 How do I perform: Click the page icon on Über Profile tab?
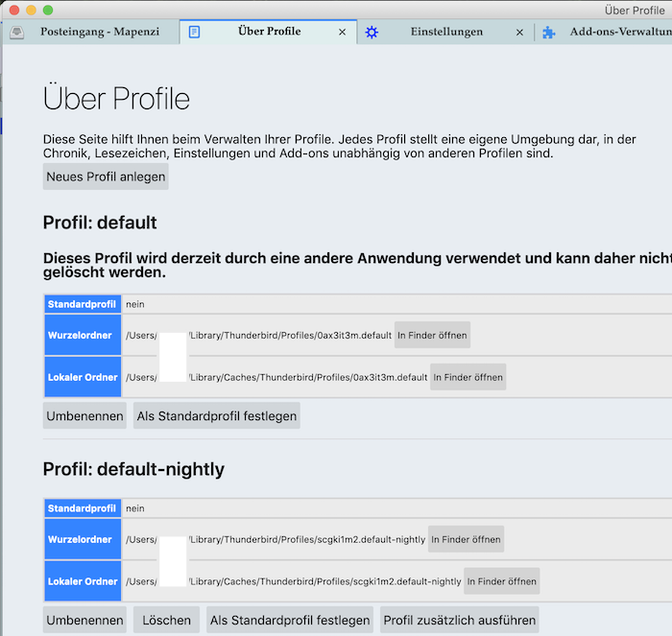[194, 32]
